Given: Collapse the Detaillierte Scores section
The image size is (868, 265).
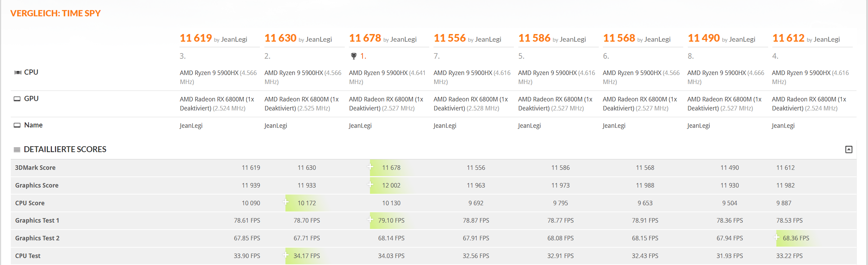Looking at the screenshot, I should tap(849, 149).
